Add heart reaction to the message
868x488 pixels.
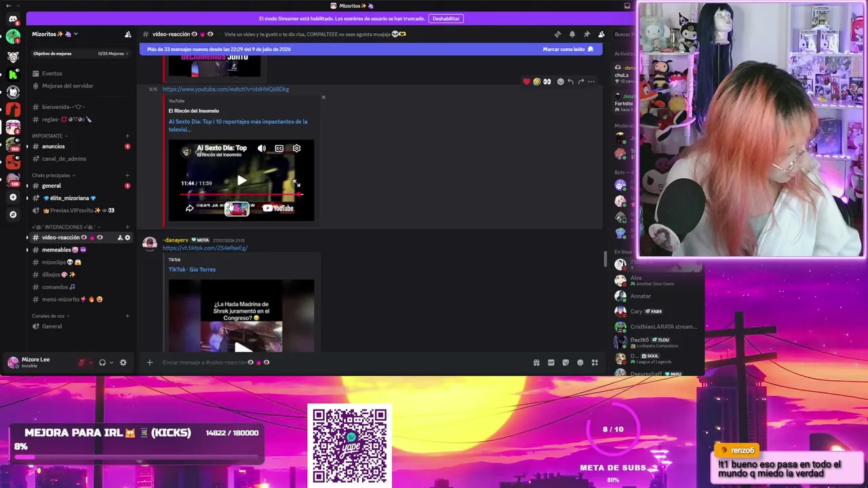click(x=526, y=81)
